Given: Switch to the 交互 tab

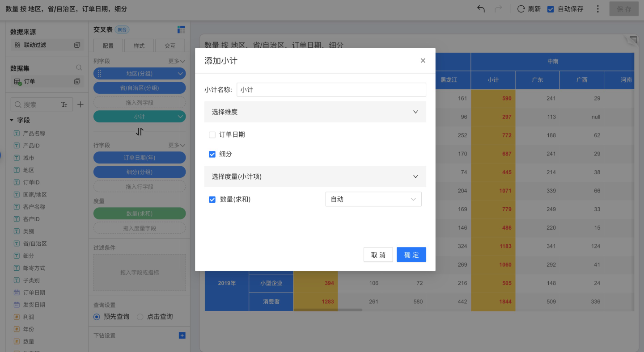Looking at the screenshot, I should coord(170,46).
